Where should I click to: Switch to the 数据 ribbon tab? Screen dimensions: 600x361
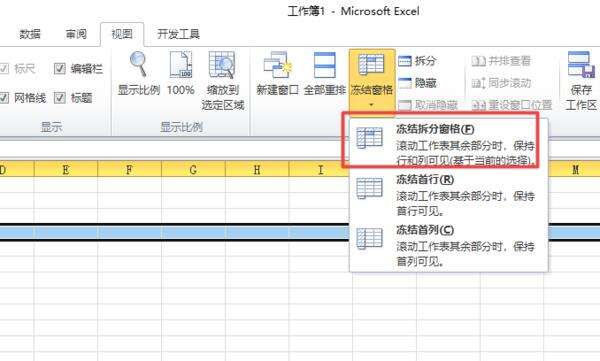pyautogui.click(x=30, y=34)
